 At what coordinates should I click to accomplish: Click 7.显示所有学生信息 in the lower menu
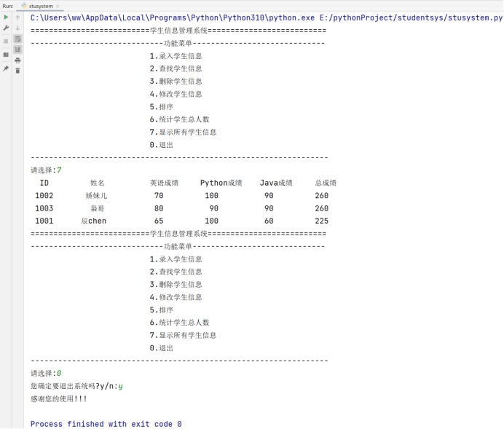(183, 336)
